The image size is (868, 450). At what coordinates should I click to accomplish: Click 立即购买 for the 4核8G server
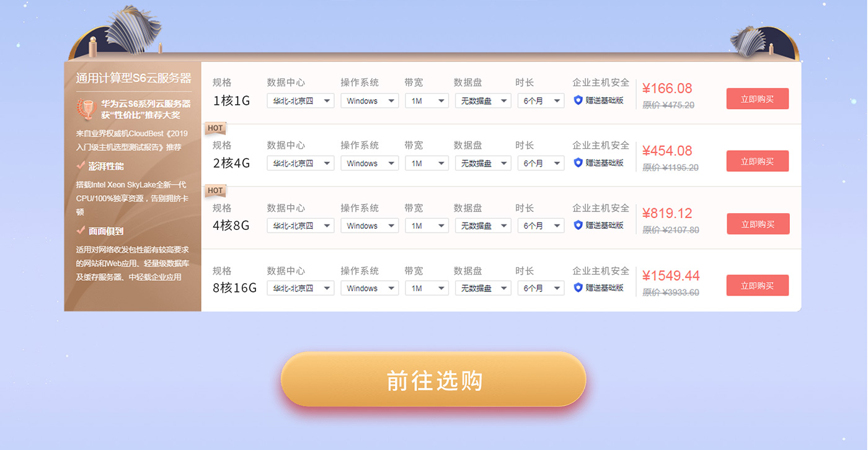[x=758, y=224]
